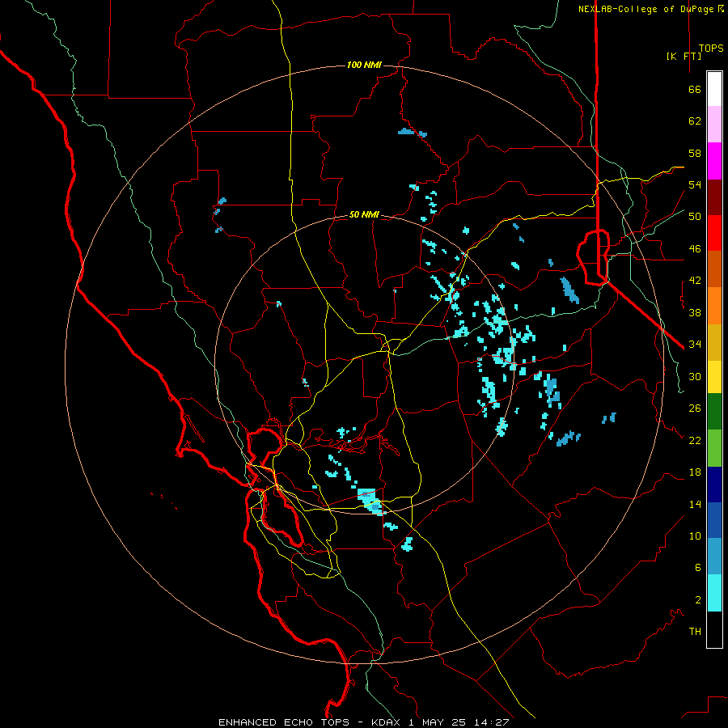Click the legend value 34

pos(695,345)
